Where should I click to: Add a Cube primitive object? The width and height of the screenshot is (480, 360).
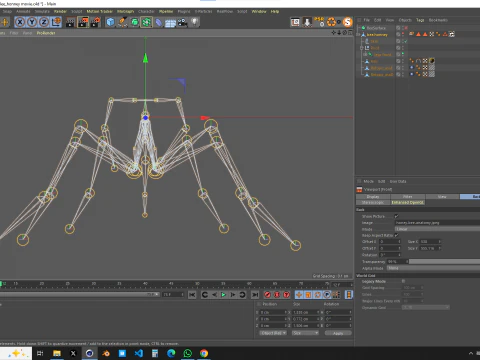coord(110,22)
